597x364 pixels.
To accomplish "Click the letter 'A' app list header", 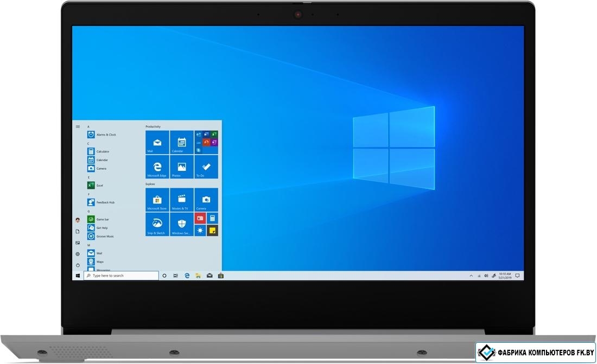I will point(88,127).
